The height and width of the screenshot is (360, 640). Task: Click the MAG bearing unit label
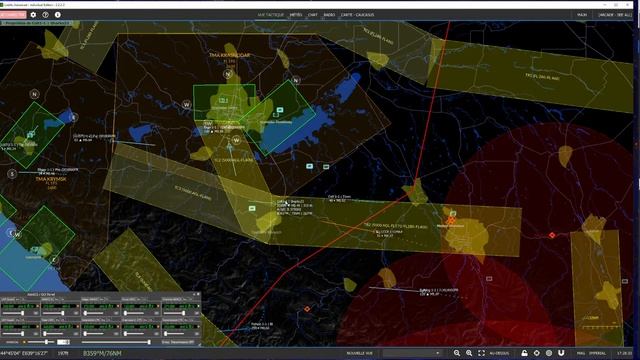click(581, 353)
